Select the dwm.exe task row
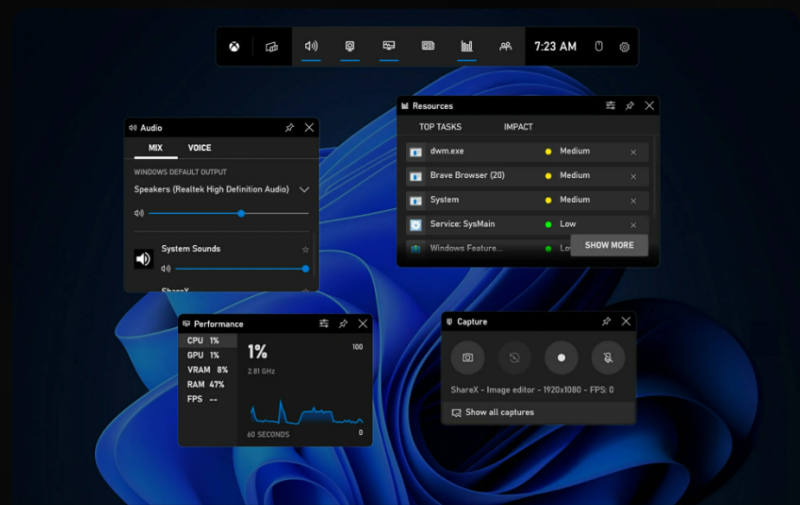Image resolution: width=800 pixels, height=505 pixels. 528,152
